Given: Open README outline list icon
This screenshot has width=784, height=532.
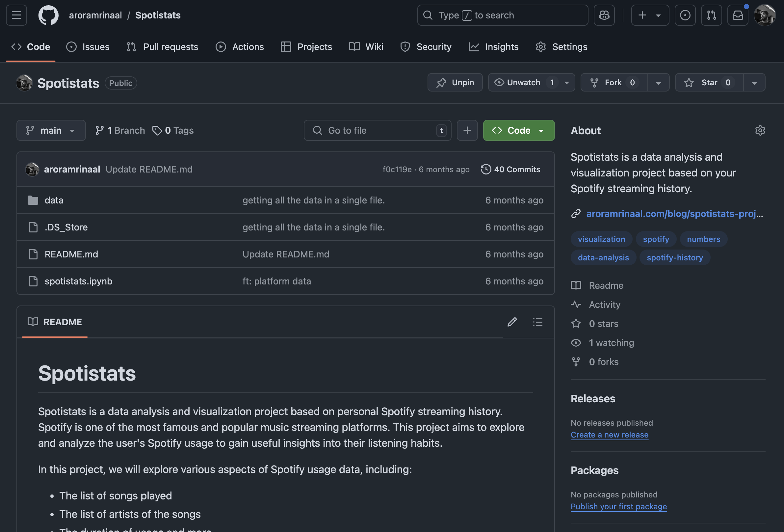Looking at the screenshot, I should (537, 322).
